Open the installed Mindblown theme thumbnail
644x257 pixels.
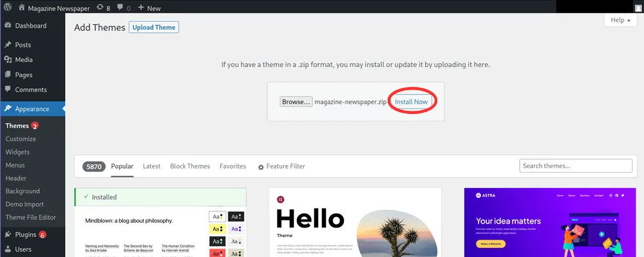[160, 231]
